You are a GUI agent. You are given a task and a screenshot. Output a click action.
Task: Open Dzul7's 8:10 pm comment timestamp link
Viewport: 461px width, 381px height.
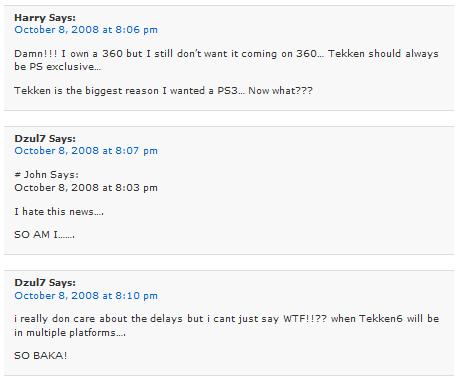[x=86, y=296]
